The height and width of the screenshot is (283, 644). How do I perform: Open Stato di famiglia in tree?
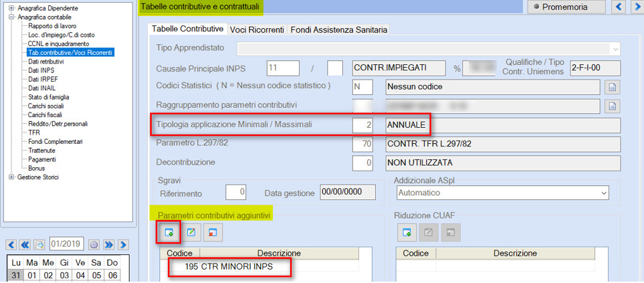click(48, 97)
